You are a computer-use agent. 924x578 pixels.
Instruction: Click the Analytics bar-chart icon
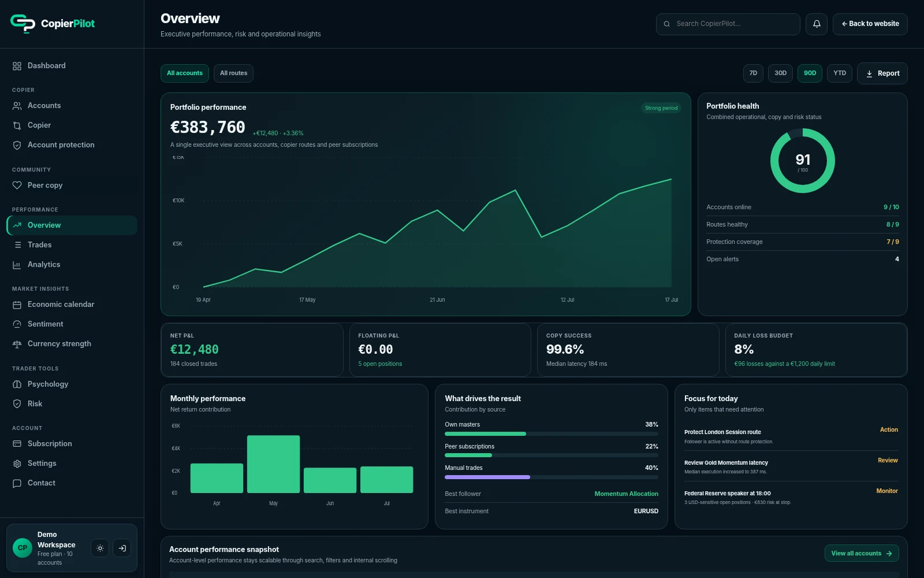coord(17,265)
